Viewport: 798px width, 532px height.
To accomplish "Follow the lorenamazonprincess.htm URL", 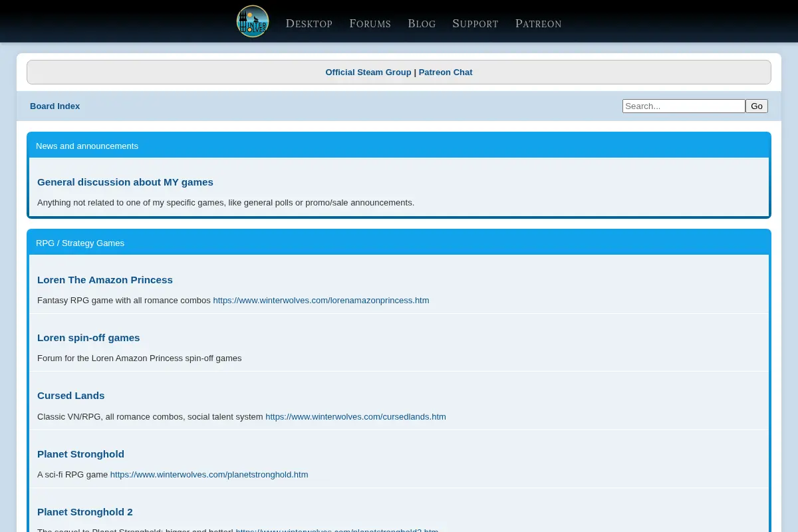I will tap(321, 301).
